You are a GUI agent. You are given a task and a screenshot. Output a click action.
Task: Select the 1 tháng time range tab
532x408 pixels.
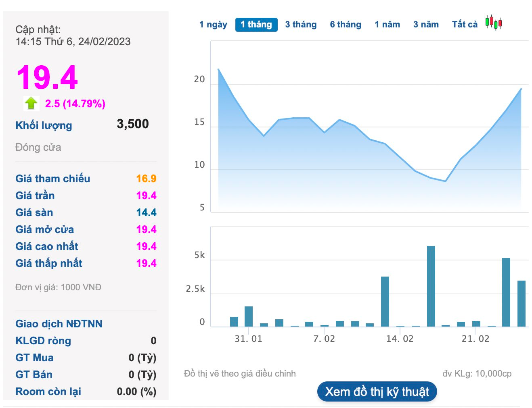256,25
